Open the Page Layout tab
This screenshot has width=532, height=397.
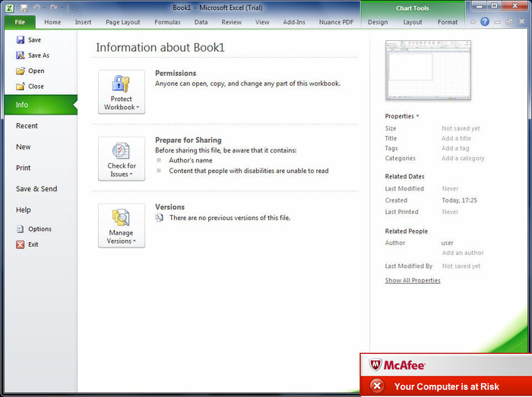[123, 22]
